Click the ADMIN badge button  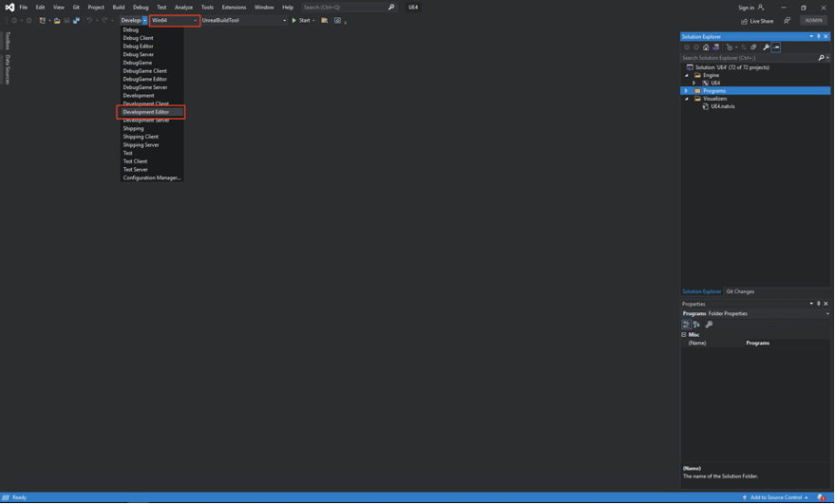tap(814, 21)
